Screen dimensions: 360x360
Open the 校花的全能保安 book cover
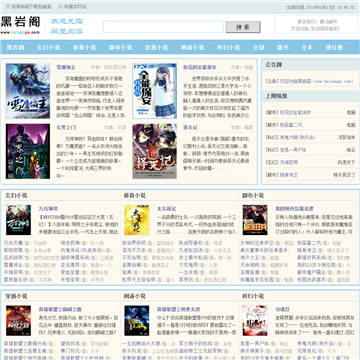click(x=154, y=91)
